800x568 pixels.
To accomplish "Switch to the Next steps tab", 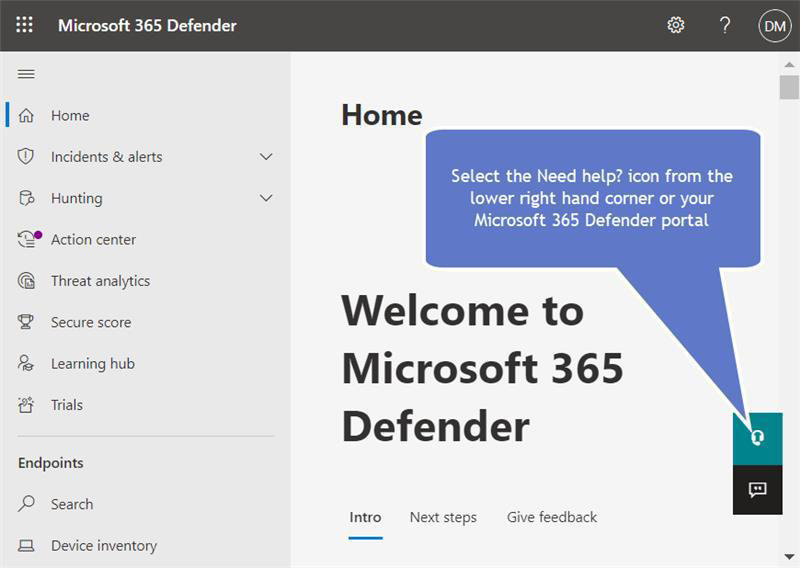I will tap(443, 517).
